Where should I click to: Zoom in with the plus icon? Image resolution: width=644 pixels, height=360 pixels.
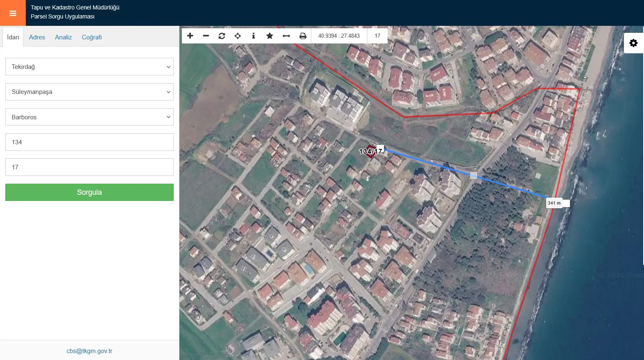[190, 36]
